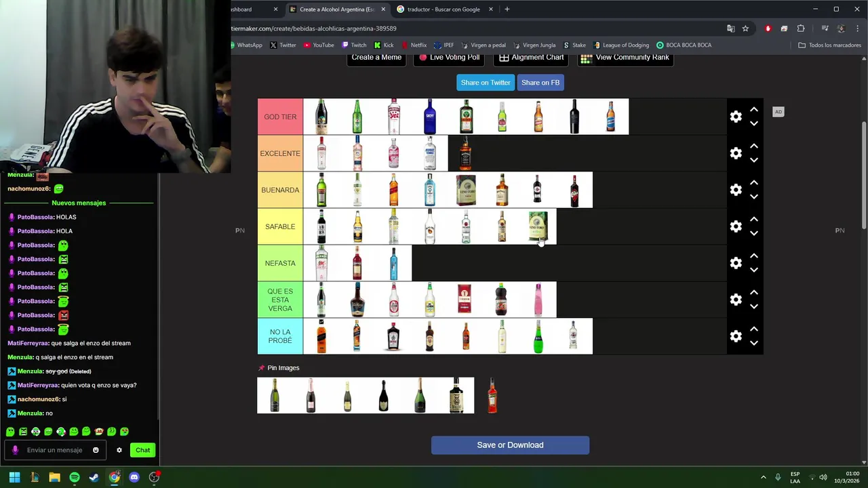Open the YouTube bookmark

point(319,45)
